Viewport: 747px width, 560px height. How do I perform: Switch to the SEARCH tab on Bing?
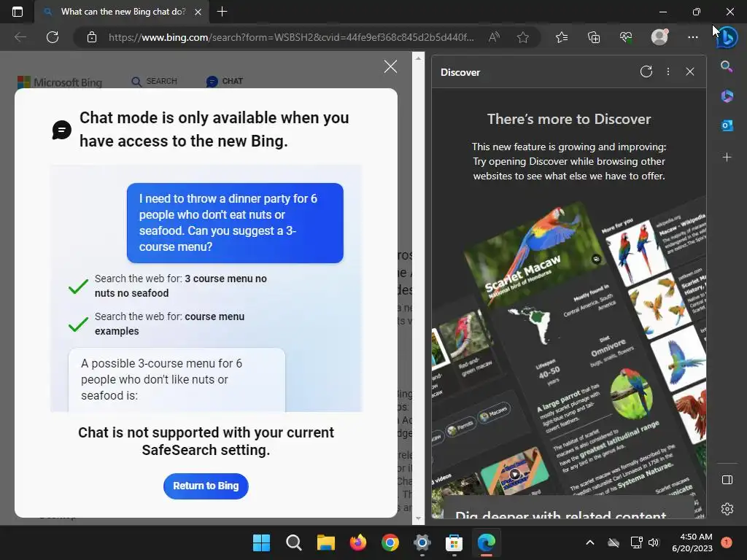[x=155, y=82]
